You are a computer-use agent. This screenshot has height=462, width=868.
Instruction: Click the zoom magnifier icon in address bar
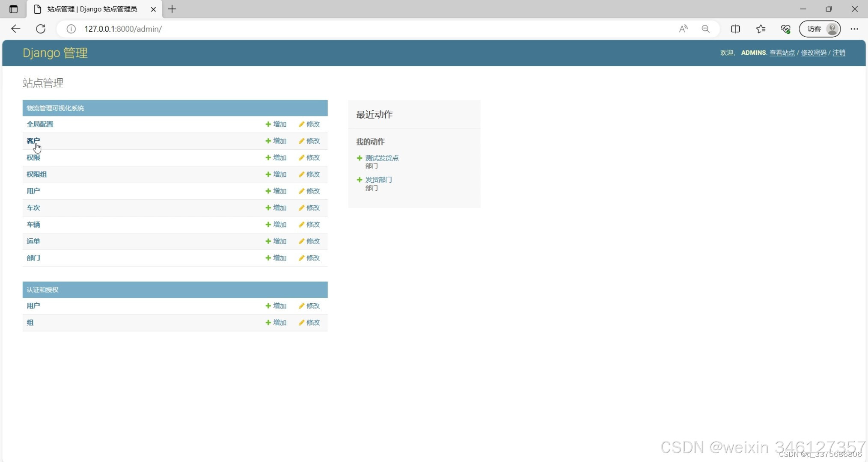pos(705,29)
